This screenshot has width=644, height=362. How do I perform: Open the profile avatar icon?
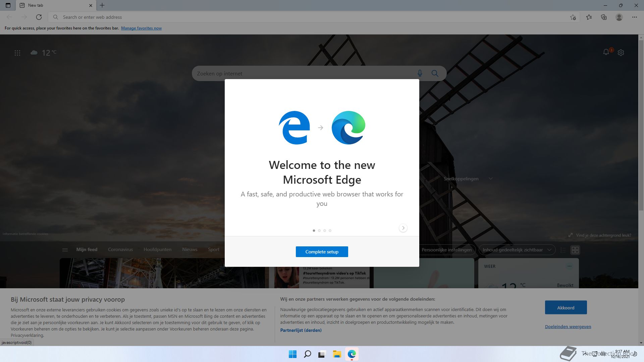(x=619, y=17)
